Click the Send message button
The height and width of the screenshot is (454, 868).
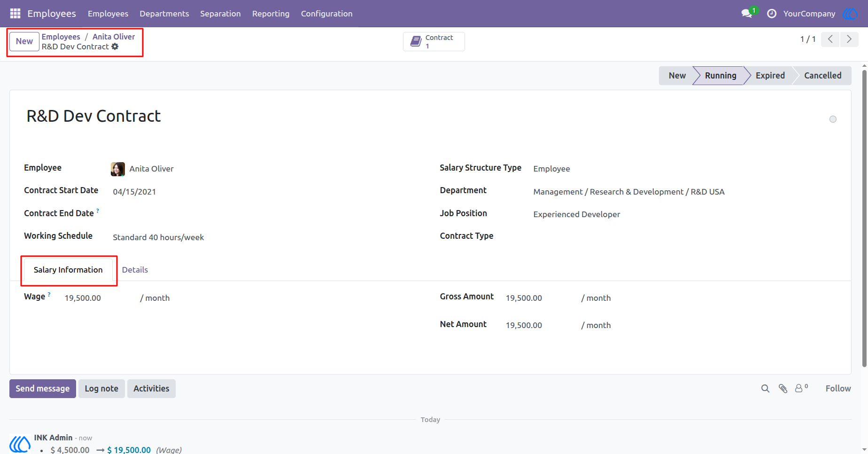point(43,389)
